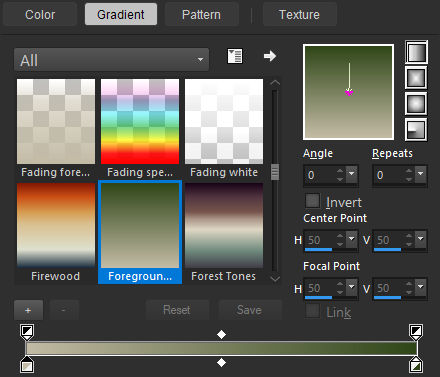Open the All category dropdown

point(112,60)
